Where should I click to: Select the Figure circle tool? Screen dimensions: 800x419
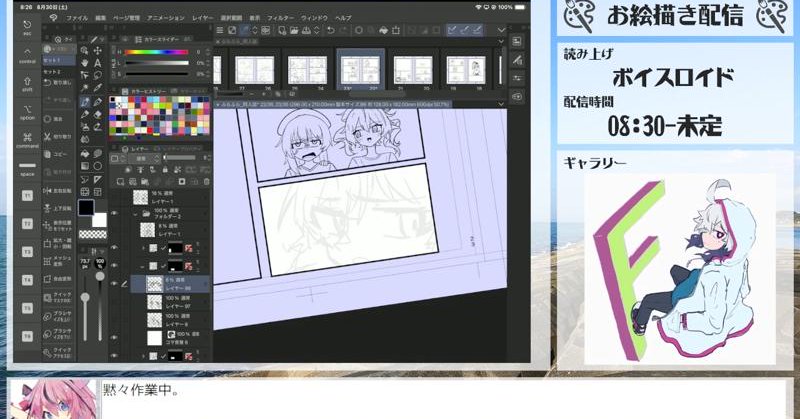(x=97, y=166)
